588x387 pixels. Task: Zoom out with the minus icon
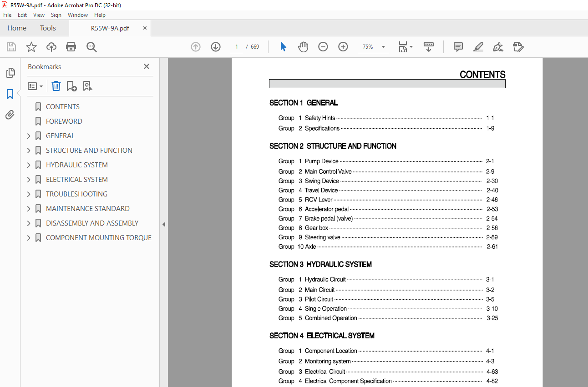323,47
